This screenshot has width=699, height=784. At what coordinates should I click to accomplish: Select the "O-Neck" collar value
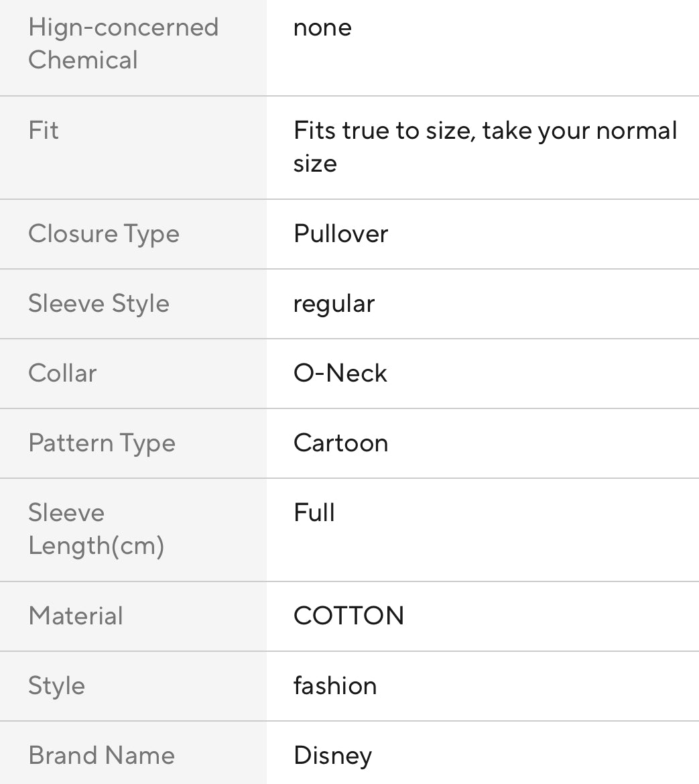coord(340,374)
